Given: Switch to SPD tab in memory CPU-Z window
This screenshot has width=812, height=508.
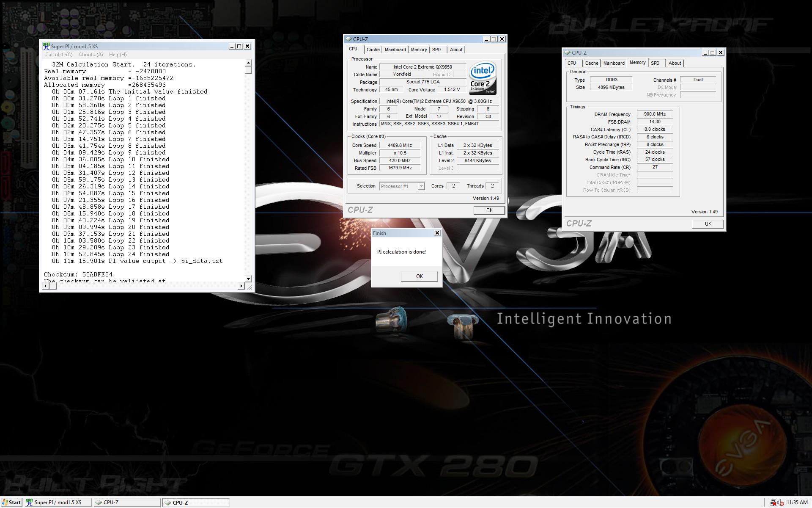Looking at the screenshot, I should coord(655,63).
